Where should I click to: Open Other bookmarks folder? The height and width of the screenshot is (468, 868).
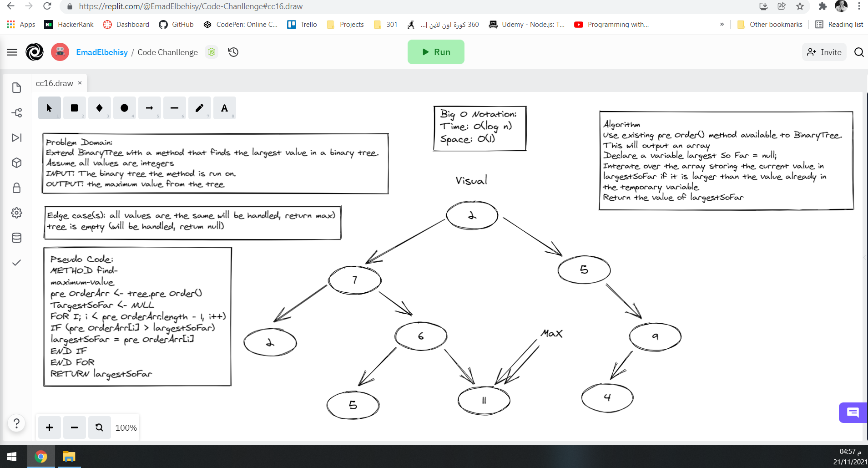click(x=770, y=25)
